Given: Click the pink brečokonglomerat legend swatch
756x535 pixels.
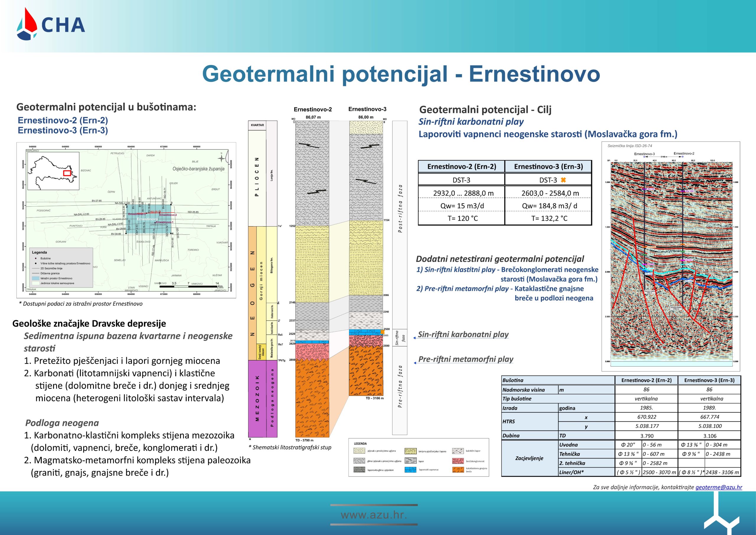Looking at the screenshot, I should (x=459, y=461).
